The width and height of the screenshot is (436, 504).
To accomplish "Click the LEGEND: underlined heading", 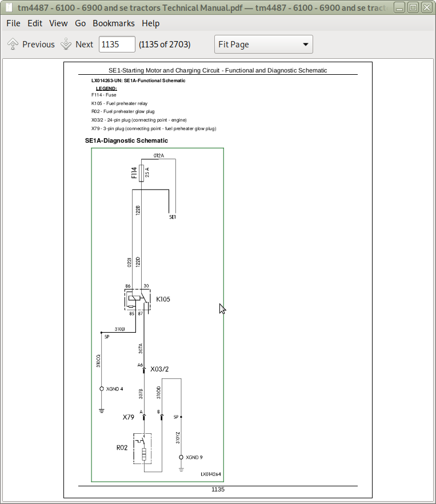I will [106, 88].
